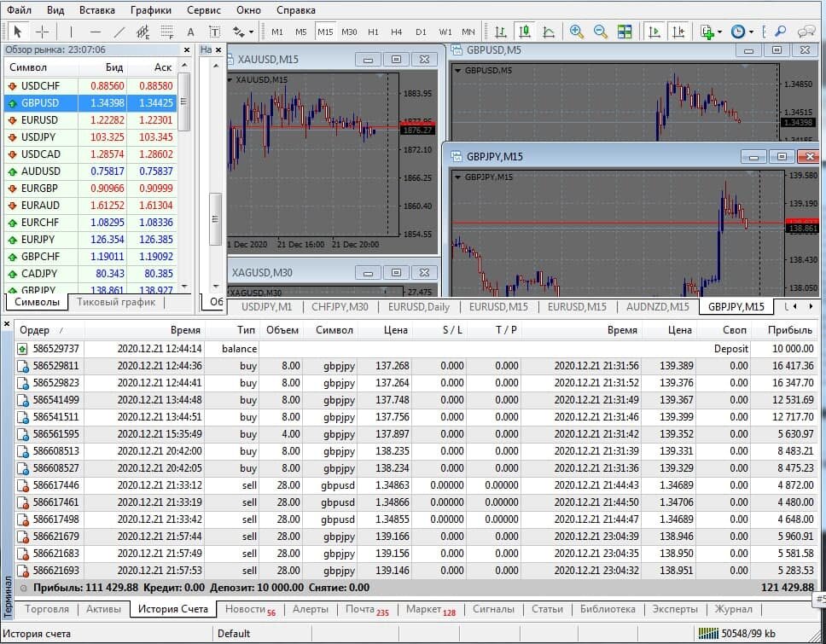Click the Arrows objects icon

coord(239,32)
